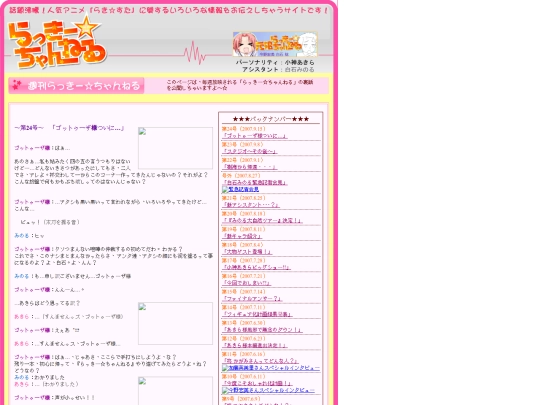Open back number 第16号 「今回でおしまい!!」
This screenshot has height=405, width=540.
(246, 283)
